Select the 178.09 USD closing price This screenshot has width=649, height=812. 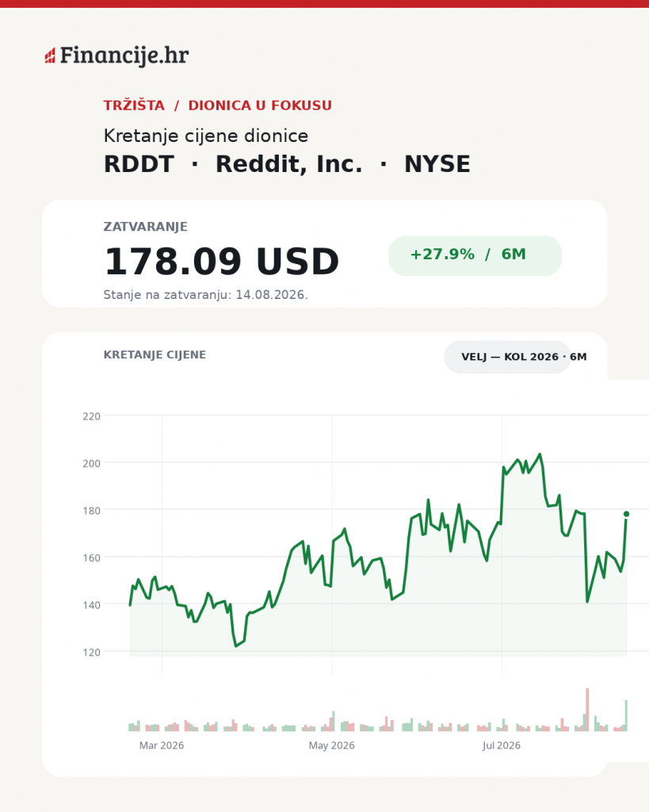tap(222, 261)
